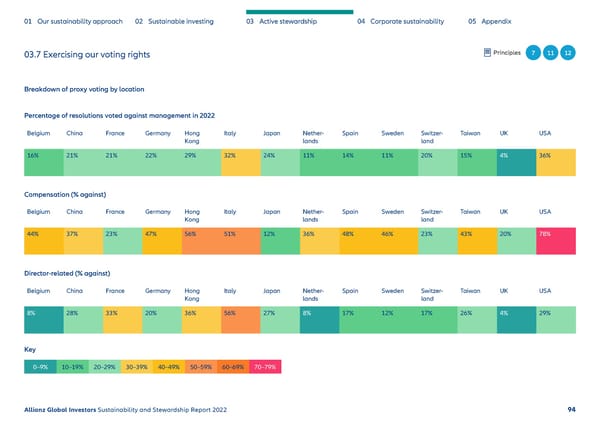The width and height of the screenshot is (600, 424).
Task: Select the Principle 7 circle badge
Action: (x=535, y=52)
